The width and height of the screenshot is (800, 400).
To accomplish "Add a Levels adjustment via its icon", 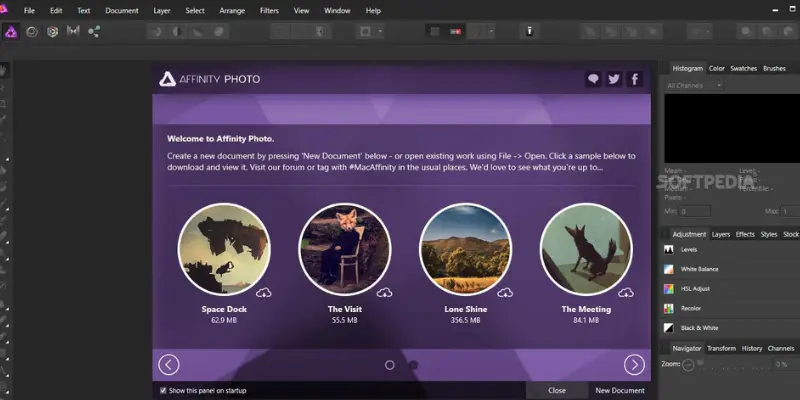I will click(x=669, y=249).
